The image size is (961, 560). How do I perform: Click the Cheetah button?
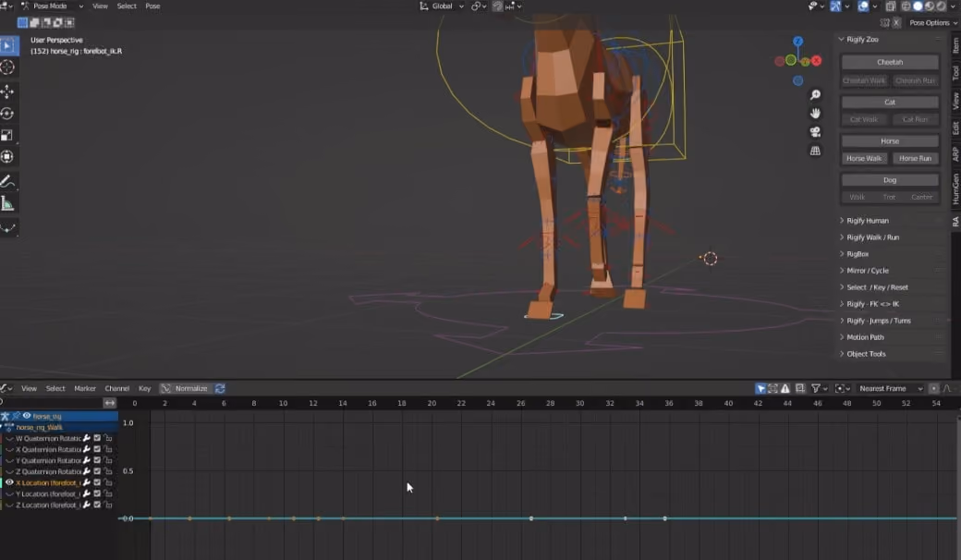click(890, 62)
